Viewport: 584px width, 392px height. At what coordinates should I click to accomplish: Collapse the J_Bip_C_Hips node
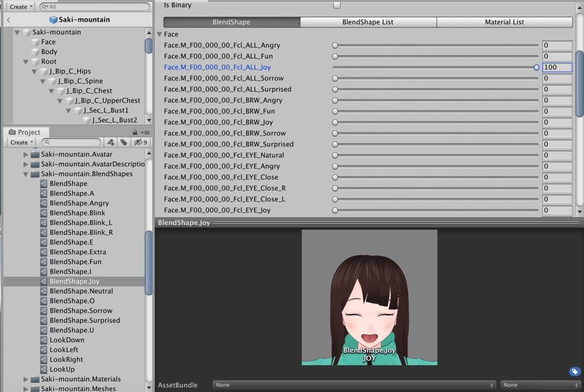click(35, 71)
